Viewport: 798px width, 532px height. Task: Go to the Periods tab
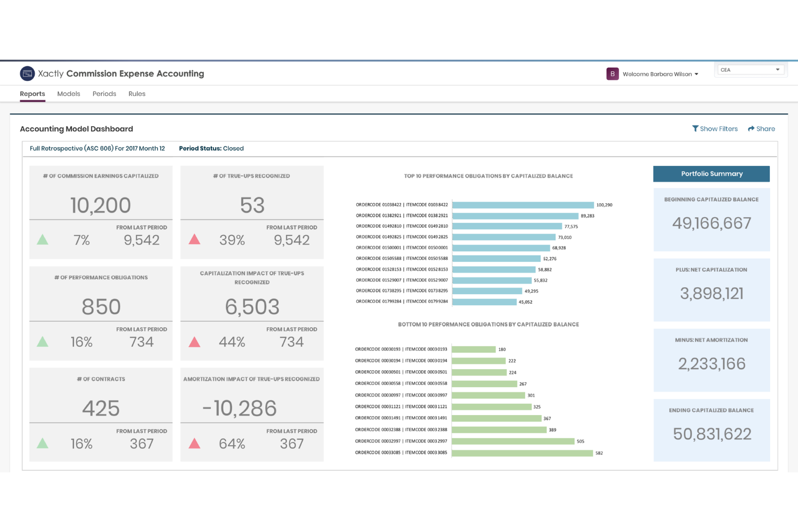[x=104, y=94]
